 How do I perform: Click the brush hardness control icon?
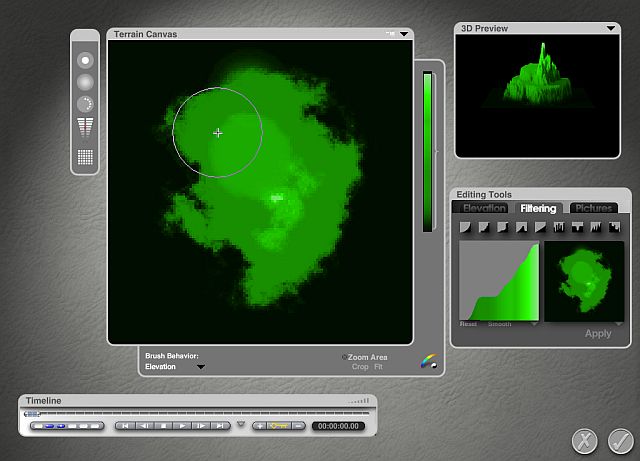[85, 81]
